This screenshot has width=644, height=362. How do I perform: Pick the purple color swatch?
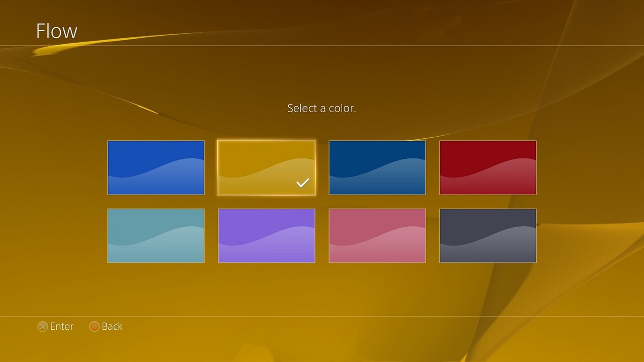click(x=266, y=235)
